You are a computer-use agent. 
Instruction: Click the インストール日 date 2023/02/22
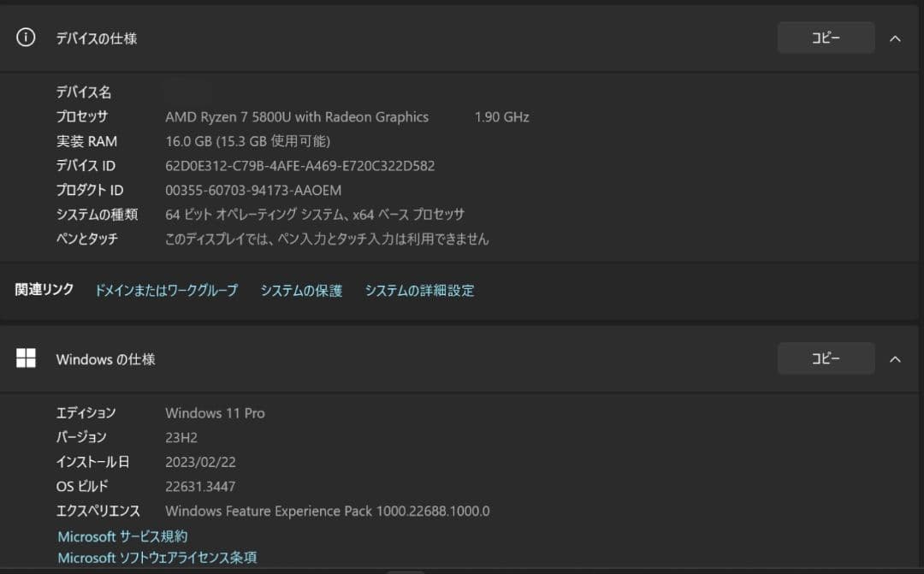(x=201, y=461)
